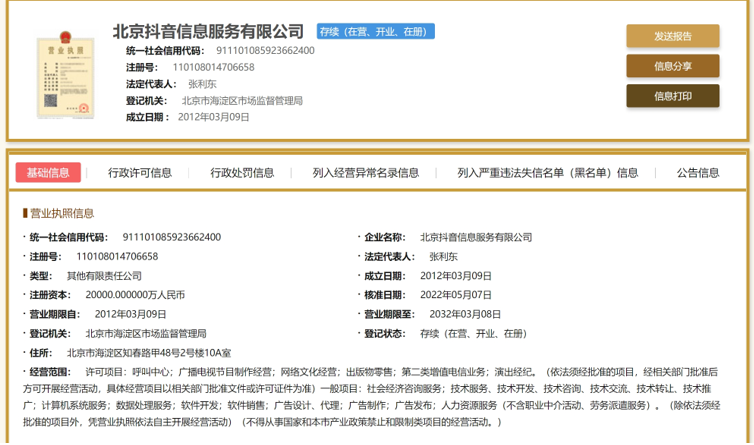
Task: Click the company title 北京抖音信息服务有限公司
Action: 208,31
